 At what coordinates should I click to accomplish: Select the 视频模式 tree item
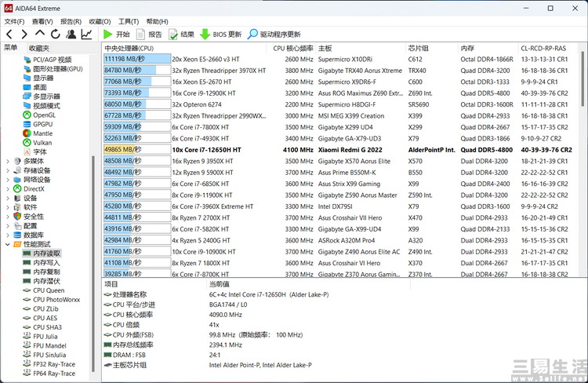[x=46, y=106]
